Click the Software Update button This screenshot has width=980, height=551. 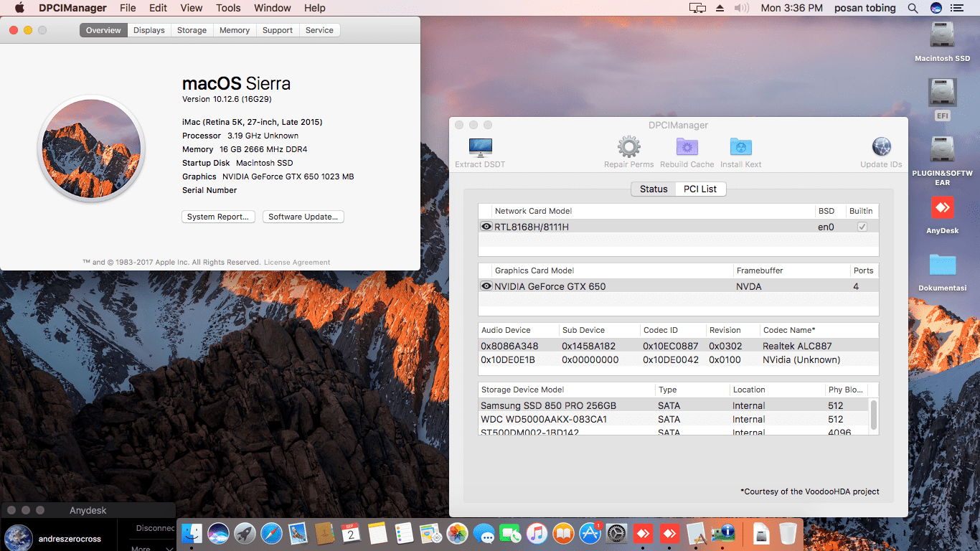pyautogui.click(x=303, y=217)
